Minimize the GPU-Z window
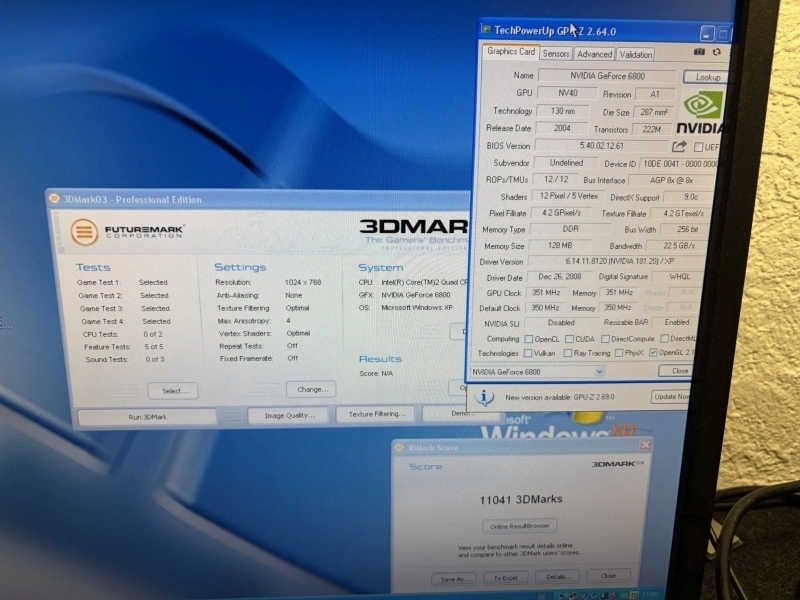Image resolution: width=800 pixels, height=600 pixels. (707, 34)
